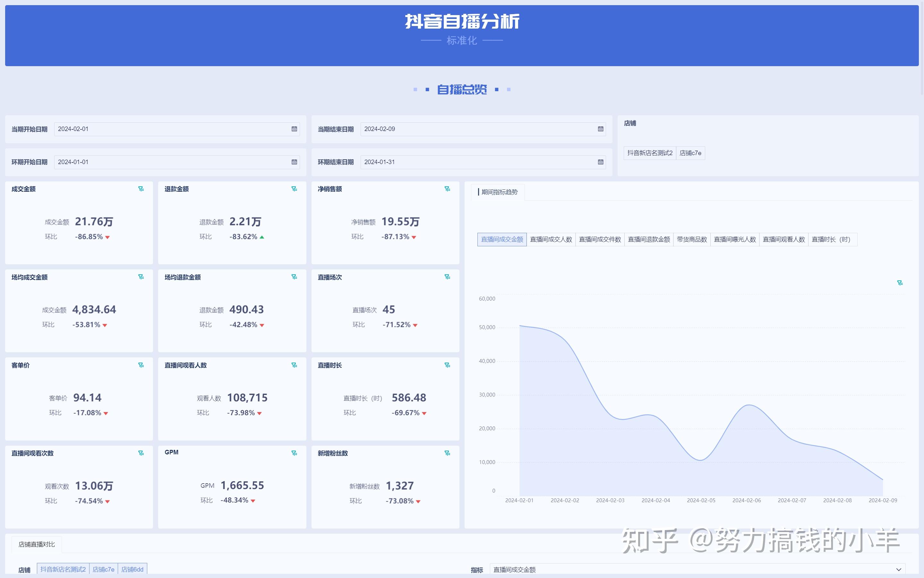Viewport: 924px width, 578px height.
Task: Click filter icon on 客单价 card
Action: pos(141,365)
